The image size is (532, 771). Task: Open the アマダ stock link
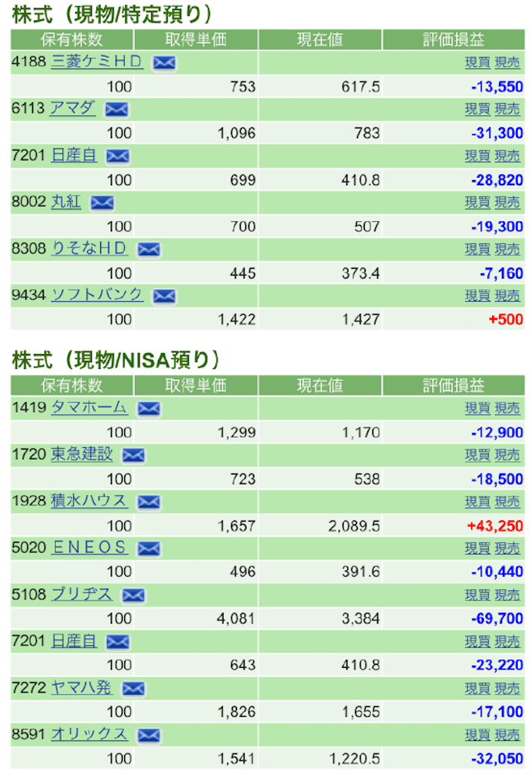(x=73, y=108)
